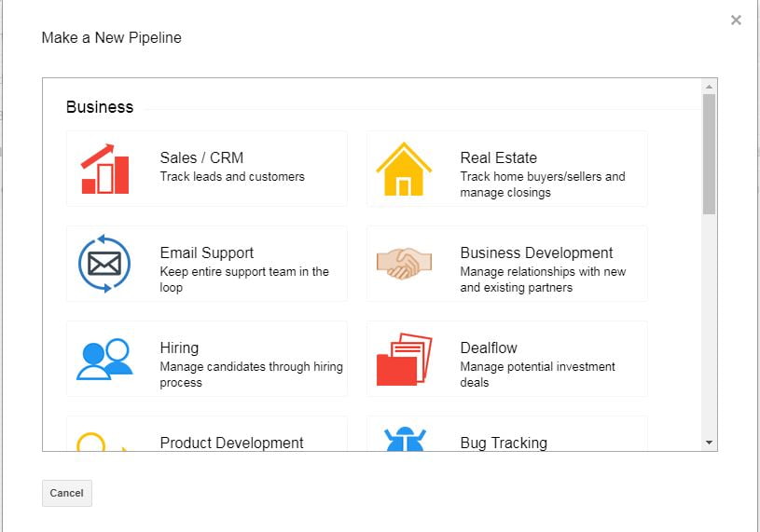Screen dimensions: 760x532
Task: Close the Make a New Pipeline dialog
Action: 736,20
